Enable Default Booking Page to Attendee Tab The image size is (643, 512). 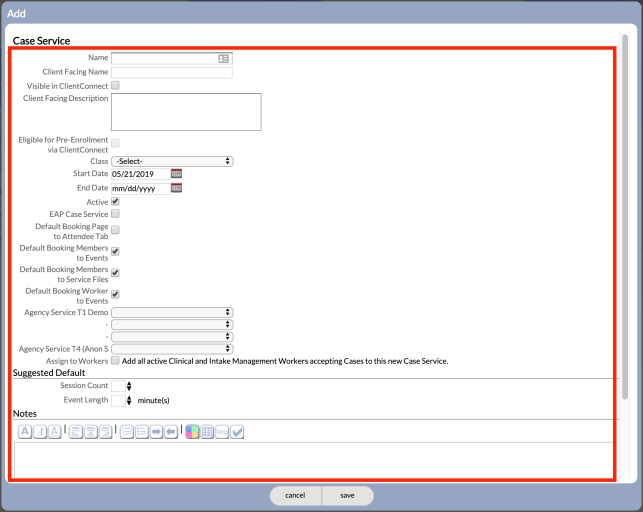pyautogui.click(x=116, y=230)
